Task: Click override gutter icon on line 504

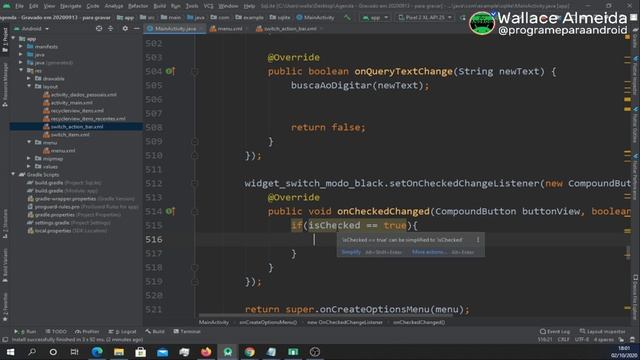Action: pos(170,71)
